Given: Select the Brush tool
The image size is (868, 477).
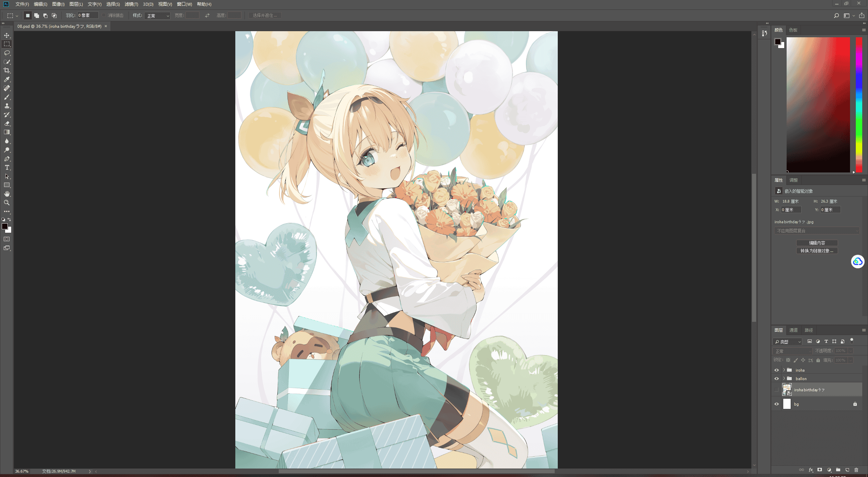Looking at the screenshot, I should [7, 97].
